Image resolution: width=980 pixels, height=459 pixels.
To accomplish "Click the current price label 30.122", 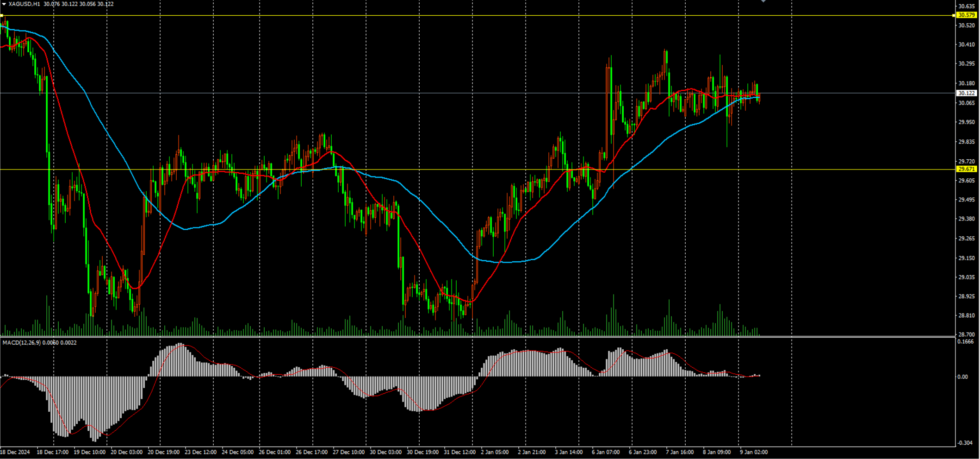I will coord(967,93).
